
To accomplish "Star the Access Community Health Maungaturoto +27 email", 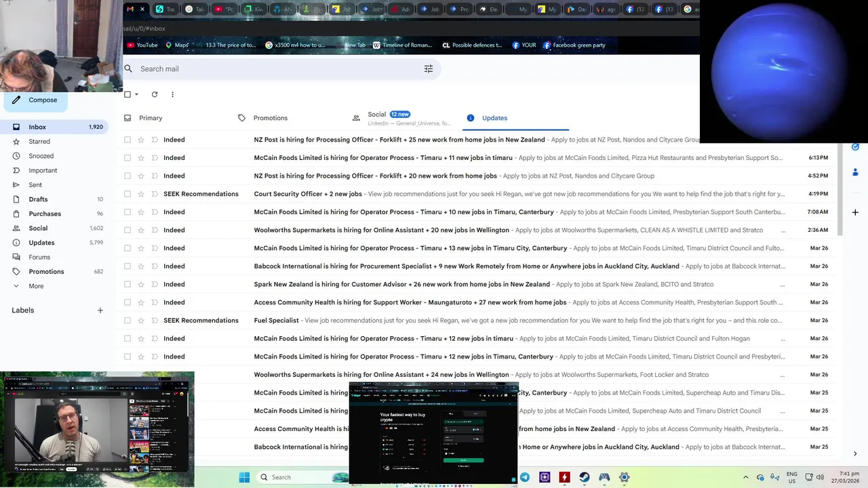I will [x=141, y=302].
